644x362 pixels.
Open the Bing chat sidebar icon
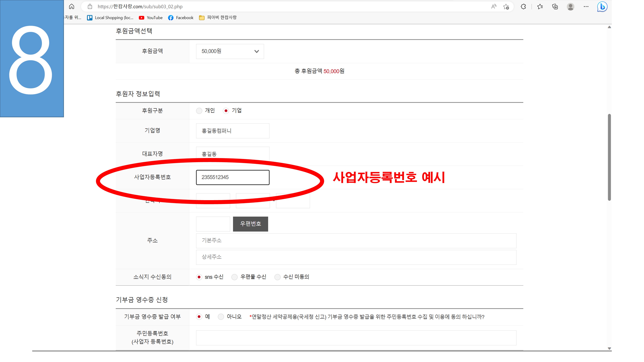point(602,6)
